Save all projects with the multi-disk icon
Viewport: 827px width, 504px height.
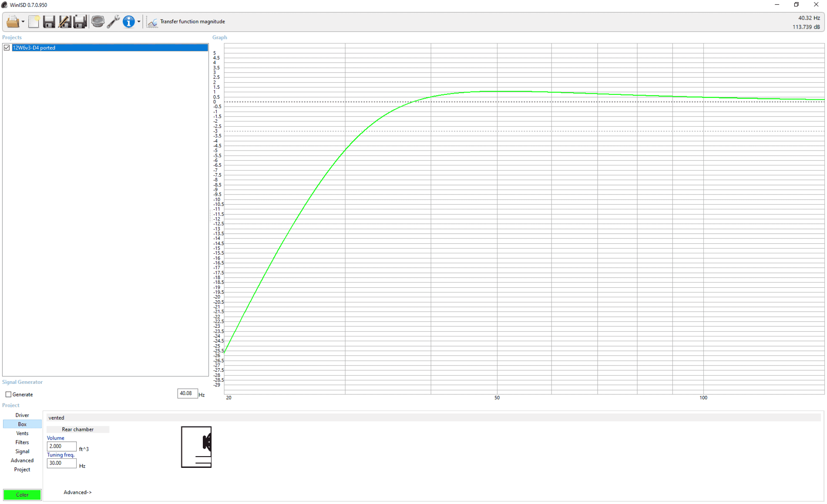(80, 21)
